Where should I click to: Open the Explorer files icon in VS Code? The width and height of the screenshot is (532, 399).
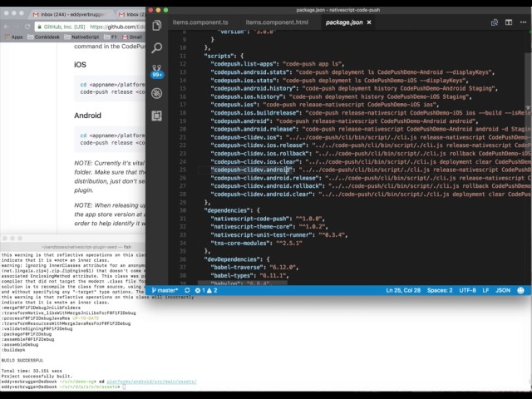pyautogui.click(x=157, y=25)
